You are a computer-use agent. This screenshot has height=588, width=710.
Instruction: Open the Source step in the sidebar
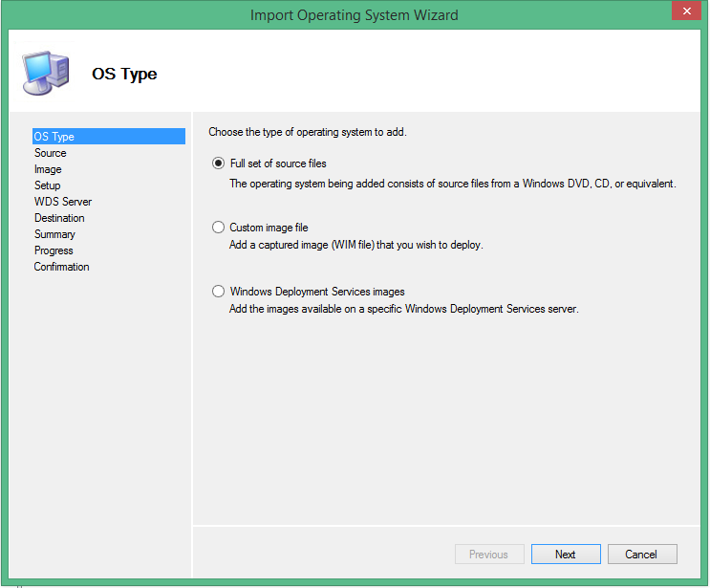[51, 153]
